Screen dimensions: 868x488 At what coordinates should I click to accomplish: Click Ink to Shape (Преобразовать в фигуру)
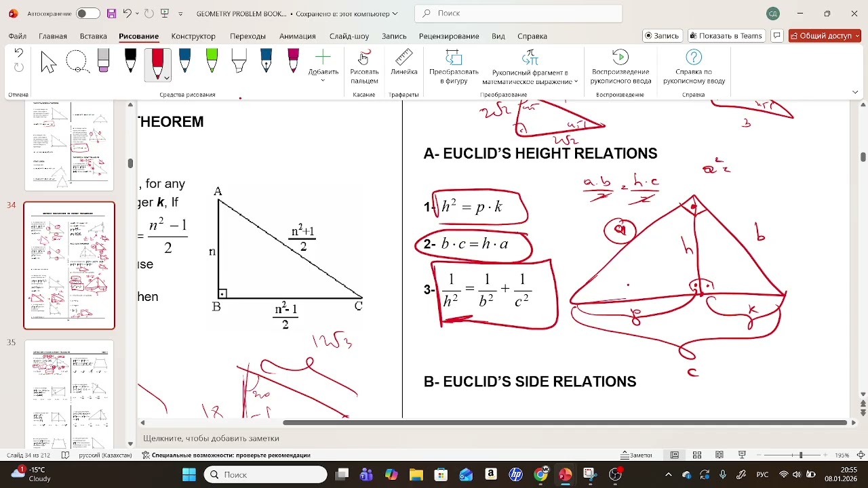click(454, 66)
